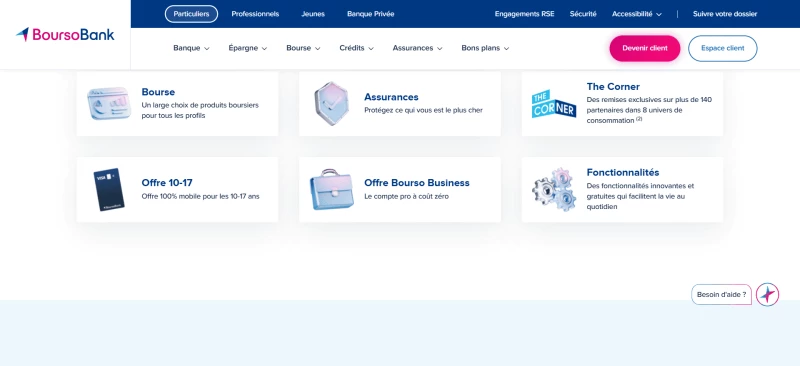Open the Offre 10-17 card title
800x366 pixels.
167,183
